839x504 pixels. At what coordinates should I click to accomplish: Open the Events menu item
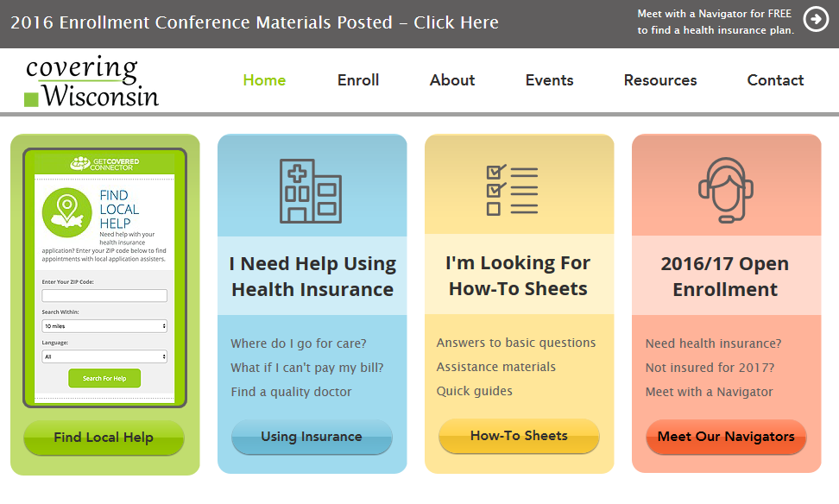click(550, 80)
